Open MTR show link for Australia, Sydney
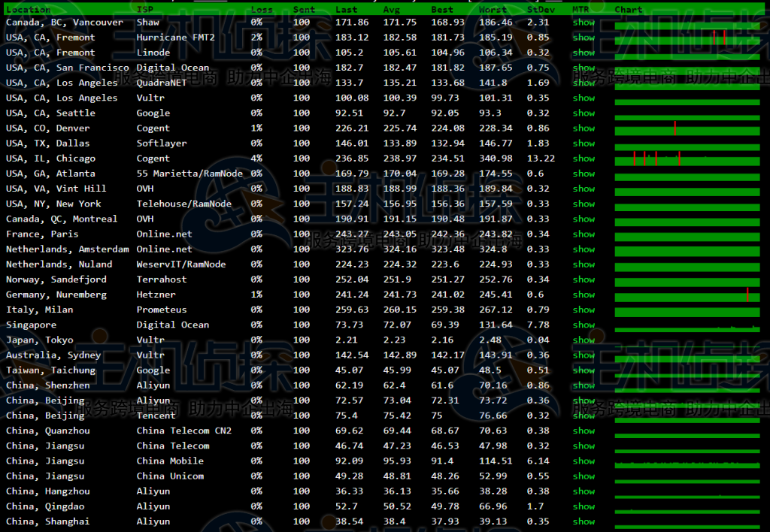This screenshot has height=532, width=770. [x=583, y=355]
